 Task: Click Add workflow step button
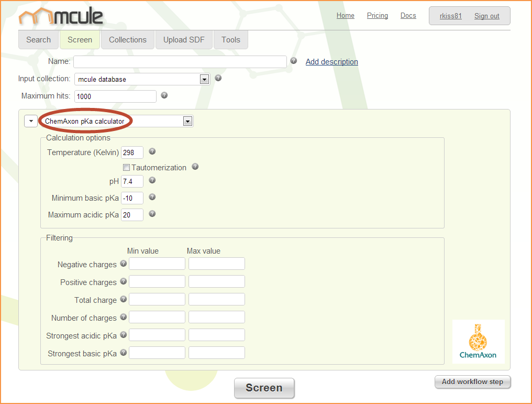click(x=472, y=382)
